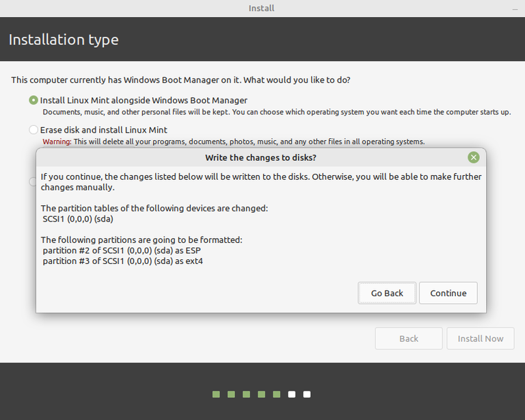Click the fifth green progress dot

point(276,394)
